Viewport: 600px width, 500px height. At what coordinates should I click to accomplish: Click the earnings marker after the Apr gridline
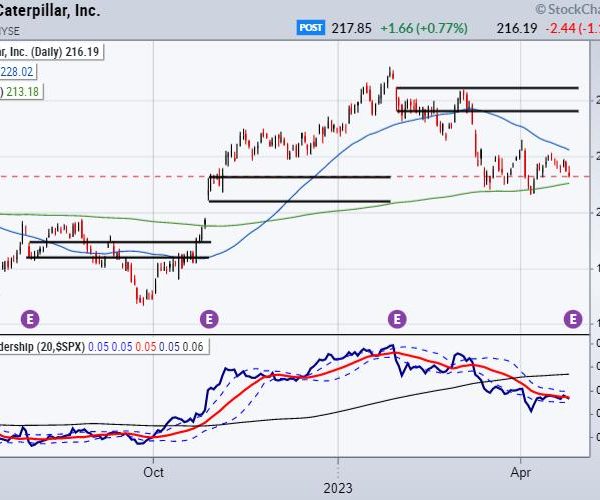click(573, 319)
